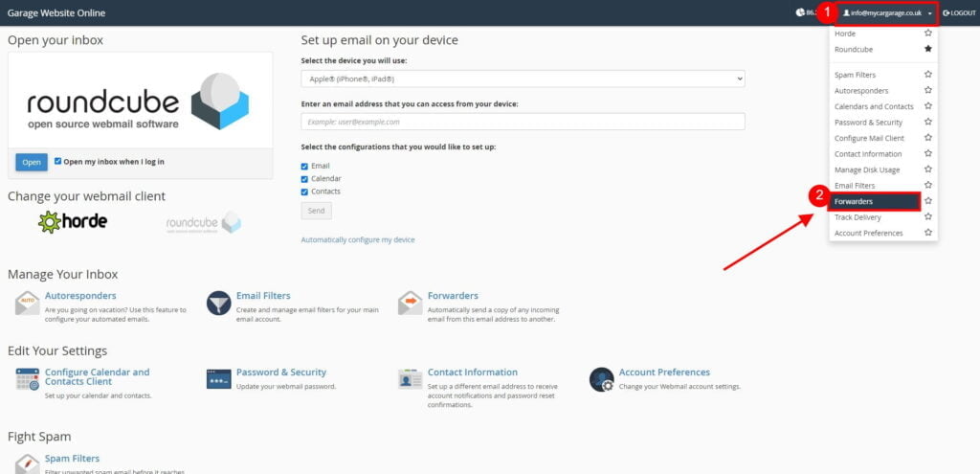Screen dimensions: 980x474
Task: Star the Manage Disk Usage entry
Action: (x=928, y=169)
